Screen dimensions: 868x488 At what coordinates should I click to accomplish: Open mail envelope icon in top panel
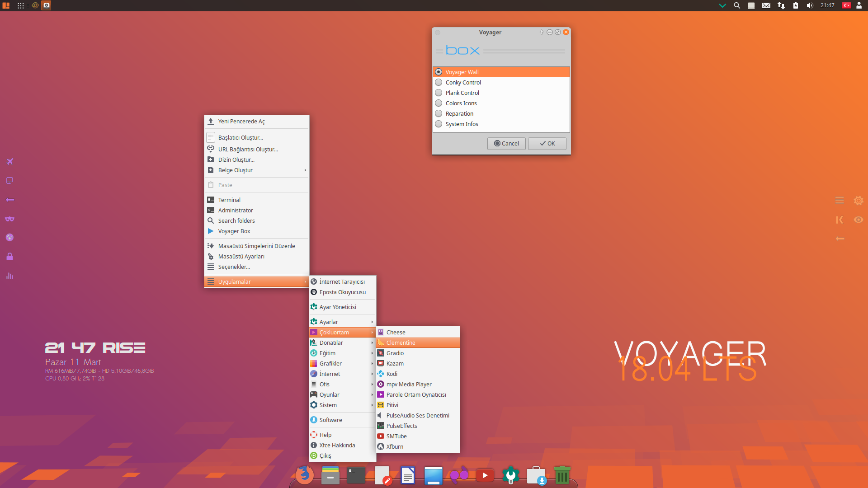766,5
